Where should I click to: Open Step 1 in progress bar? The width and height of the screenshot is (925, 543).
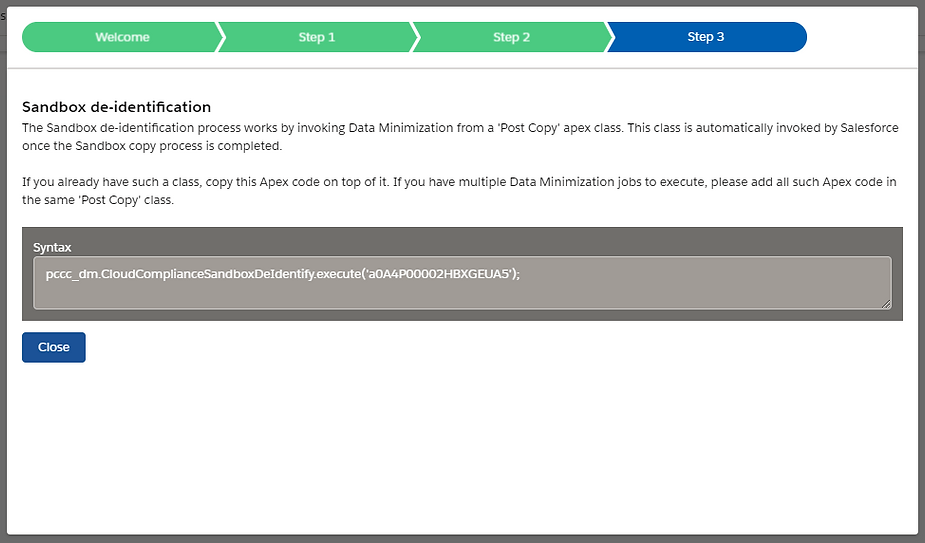pyautogui.click(x=317, y=37)
